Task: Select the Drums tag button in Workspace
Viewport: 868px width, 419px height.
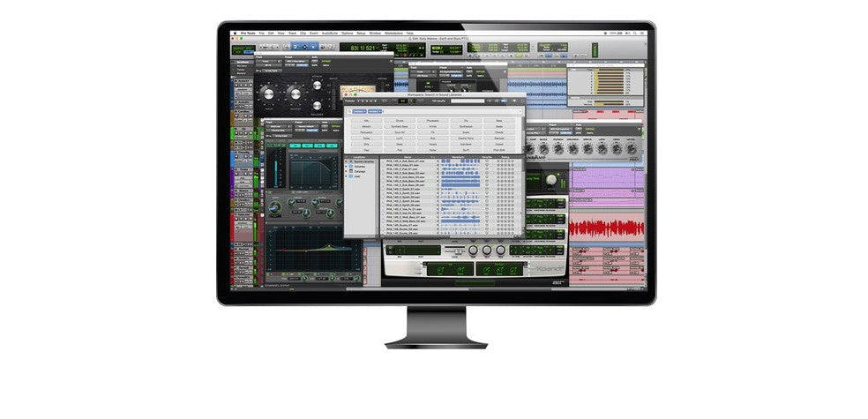Action: click(399, 121)
